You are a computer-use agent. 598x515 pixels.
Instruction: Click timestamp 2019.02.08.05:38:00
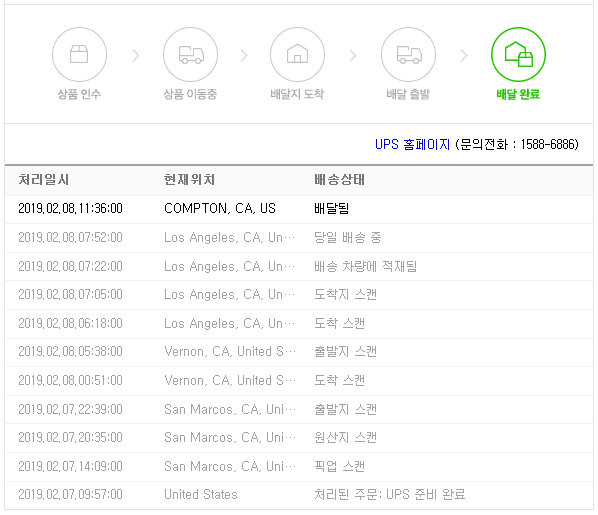(71, 351)
